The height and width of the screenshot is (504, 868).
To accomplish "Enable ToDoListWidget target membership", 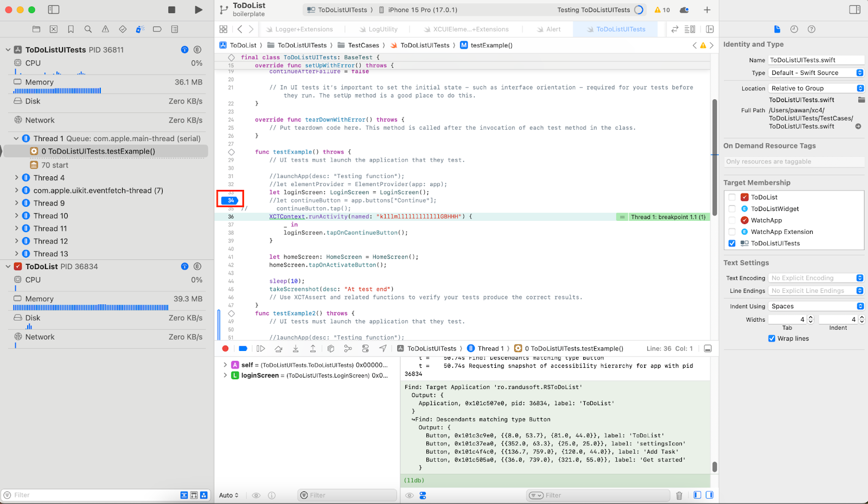I will point(732,209).
